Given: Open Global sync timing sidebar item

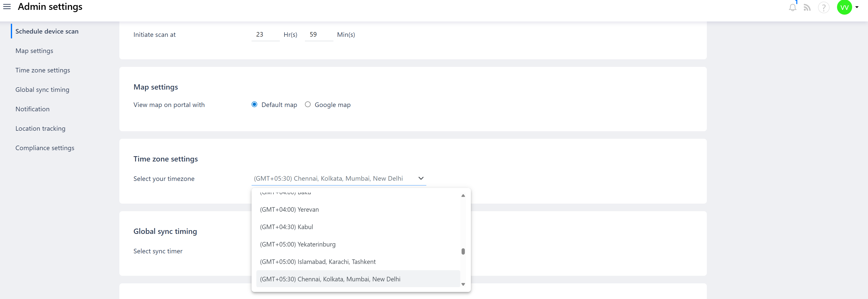Looking at the screenshot, I should coord(42,89).
